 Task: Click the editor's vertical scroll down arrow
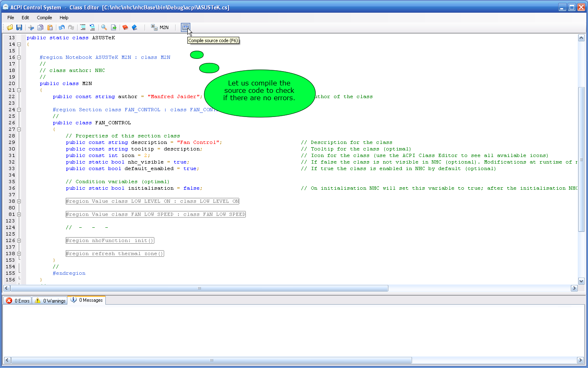pos(581,281)
